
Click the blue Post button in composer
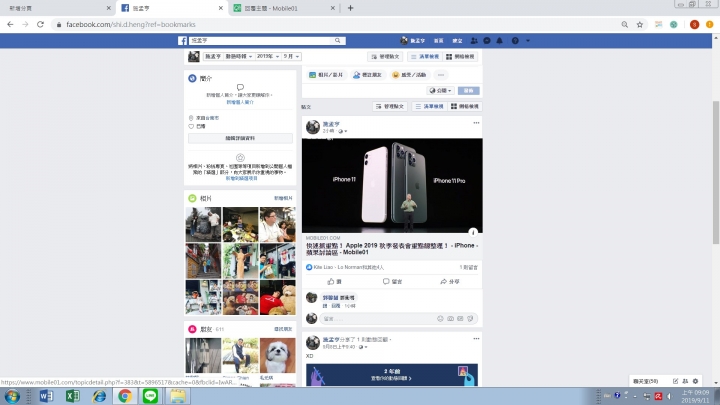[x=468, y=91]
